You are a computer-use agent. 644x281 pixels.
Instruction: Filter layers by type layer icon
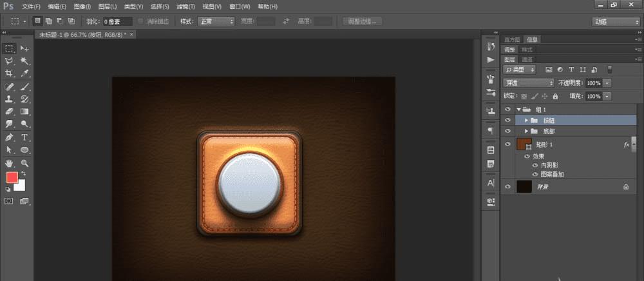571,70
